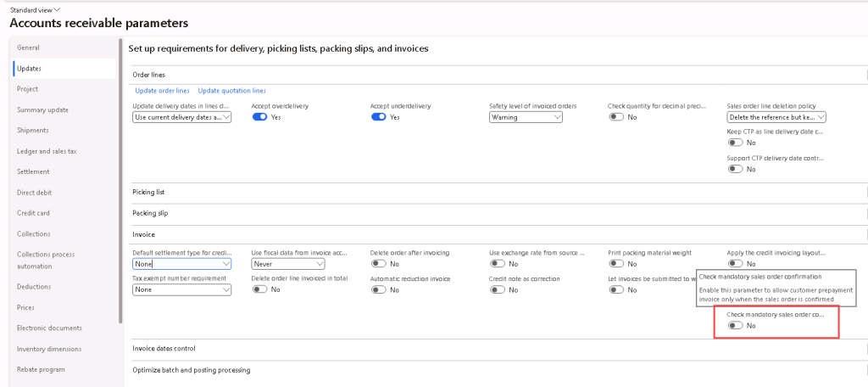Enable Check mandatory sales order confirmation

(x=735, y=326)
